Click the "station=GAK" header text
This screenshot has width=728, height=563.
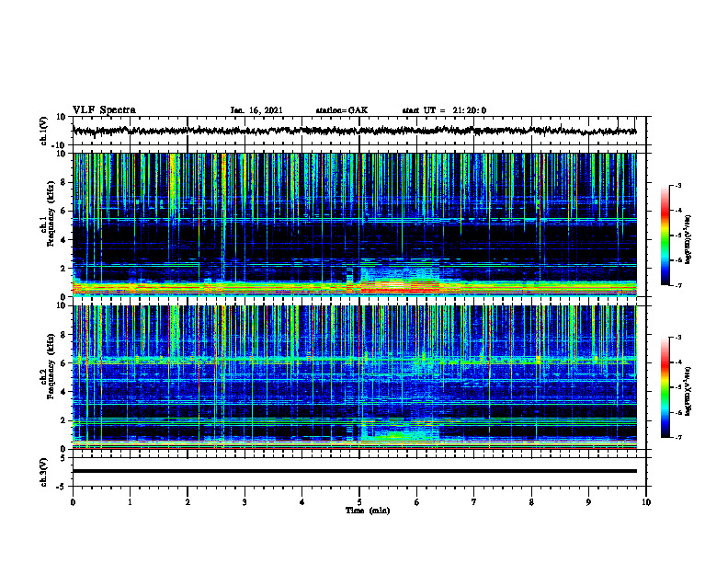point(342,110)
